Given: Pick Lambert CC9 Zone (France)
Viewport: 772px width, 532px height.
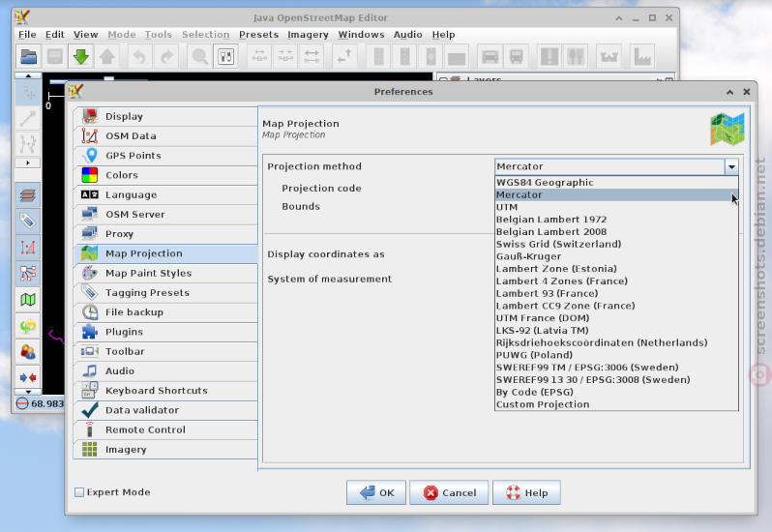Looking at the screenshot, I should click(616, 306).
